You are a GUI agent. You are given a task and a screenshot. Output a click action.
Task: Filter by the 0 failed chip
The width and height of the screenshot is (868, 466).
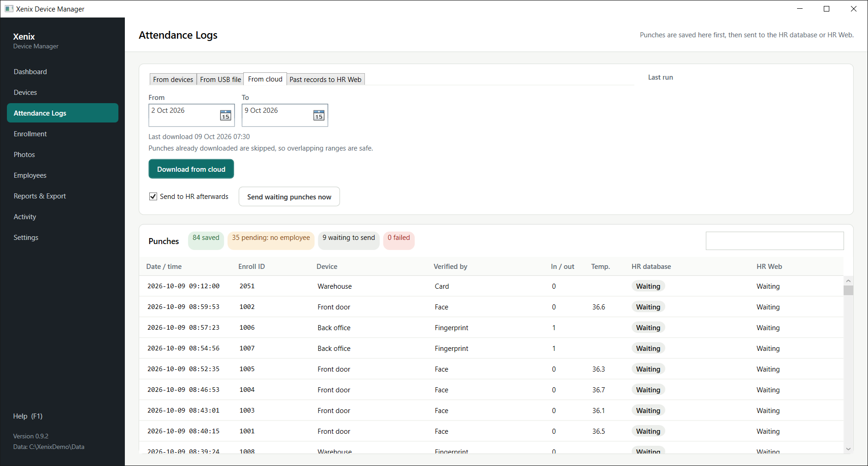point(399,241)
